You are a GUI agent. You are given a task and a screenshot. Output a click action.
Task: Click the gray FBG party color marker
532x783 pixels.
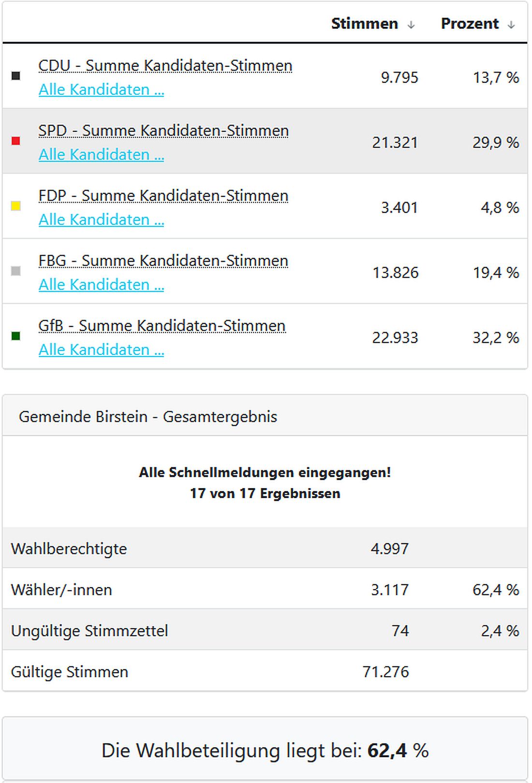click(x=16, y=271)
